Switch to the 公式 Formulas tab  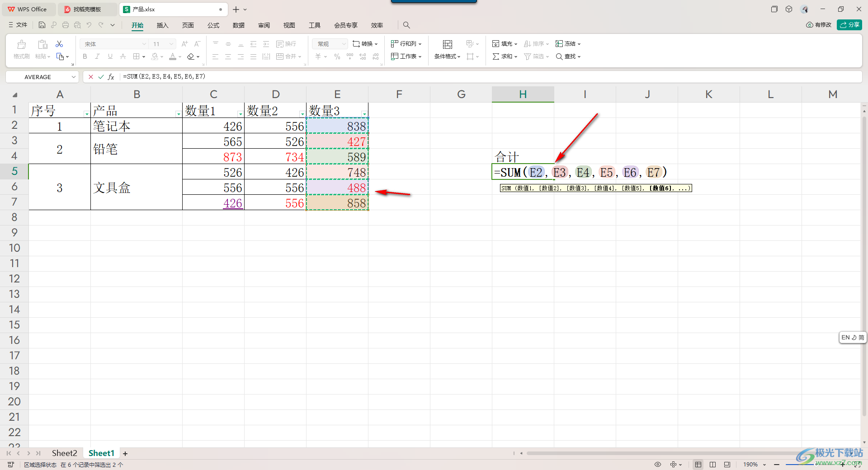point(213,25)
